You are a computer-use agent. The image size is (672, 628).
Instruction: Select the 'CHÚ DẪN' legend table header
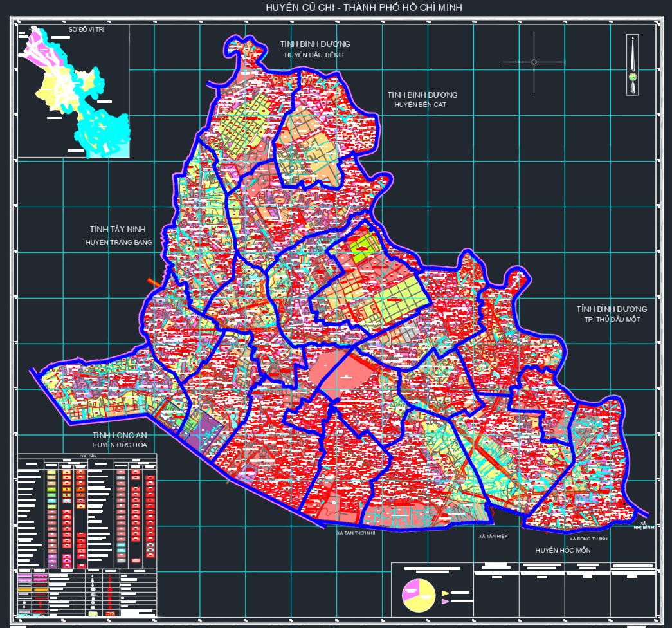coord(87,456)
